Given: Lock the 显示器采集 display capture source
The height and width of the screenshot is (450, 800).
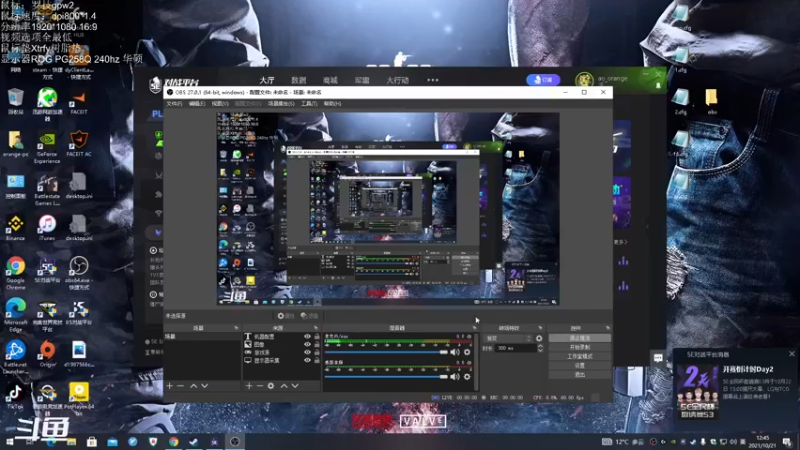Looking at the screenshot, I should (317, 360).
